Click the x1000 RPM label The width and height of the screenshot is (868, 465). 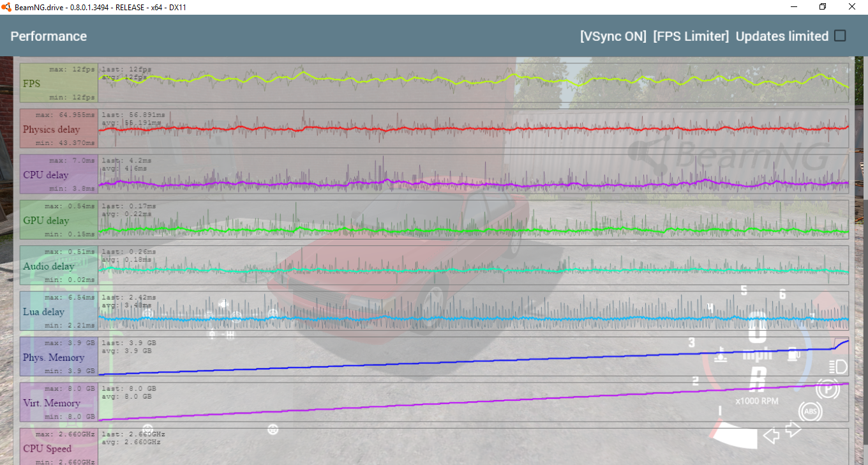757,402
